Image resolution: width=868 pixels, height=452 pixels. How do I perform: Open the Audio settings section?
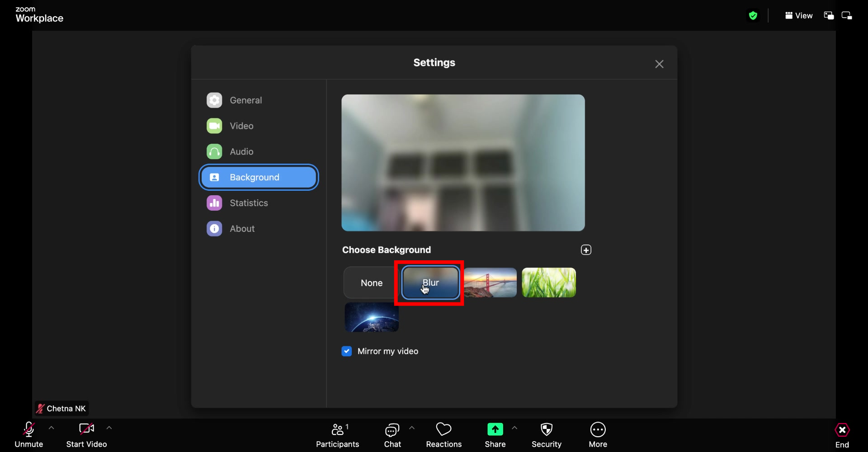pos(241,151)
